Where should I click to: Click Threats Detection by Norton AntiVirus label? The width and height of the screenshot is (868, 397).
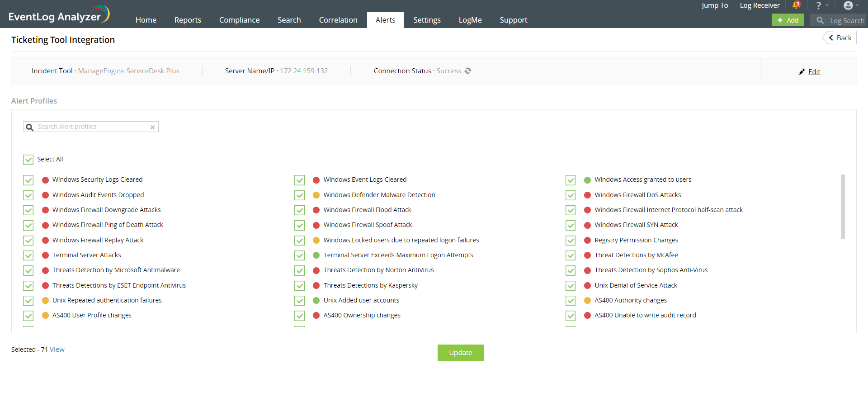click(378, 270)
